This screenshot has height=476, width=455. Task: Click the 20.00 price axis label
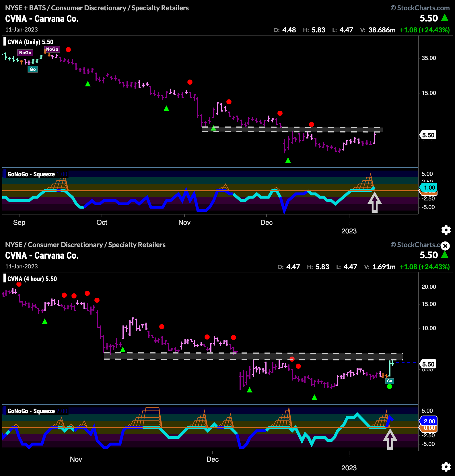[429, 287]
